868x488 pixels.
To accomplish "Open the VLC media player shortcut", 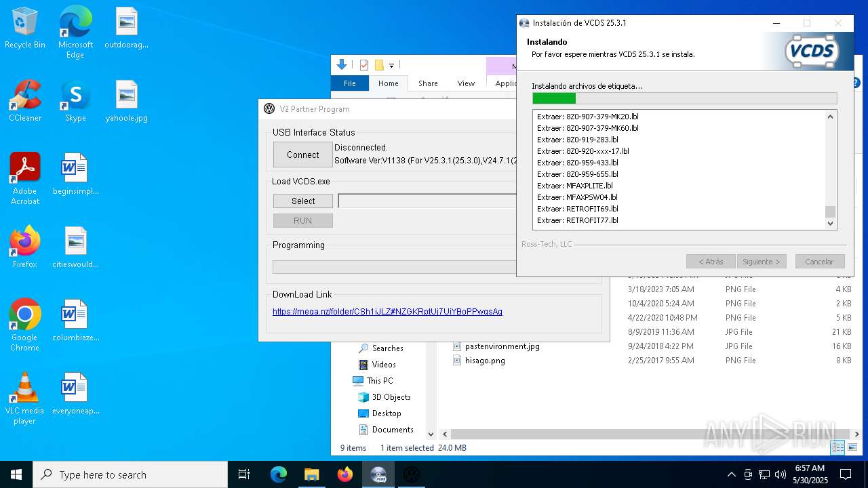I will click(25, 399).
